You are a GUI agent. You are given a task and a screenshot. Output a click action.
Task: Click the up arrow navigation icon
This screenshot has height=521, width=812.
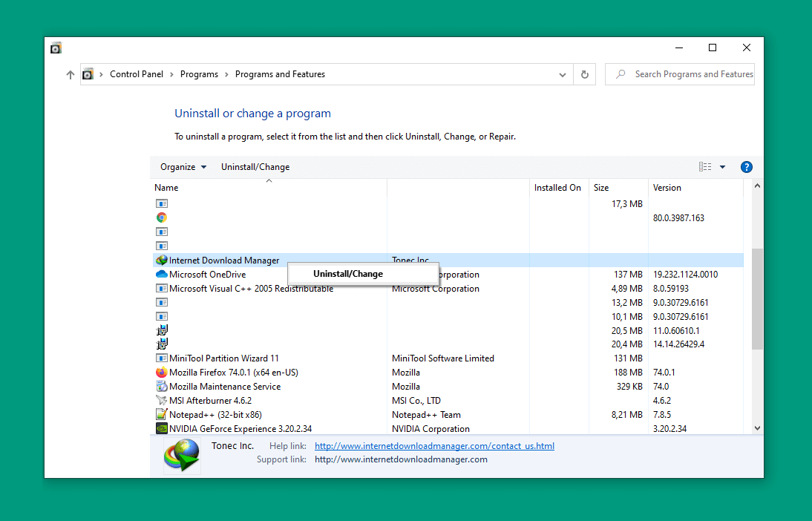tap(71, 74)
